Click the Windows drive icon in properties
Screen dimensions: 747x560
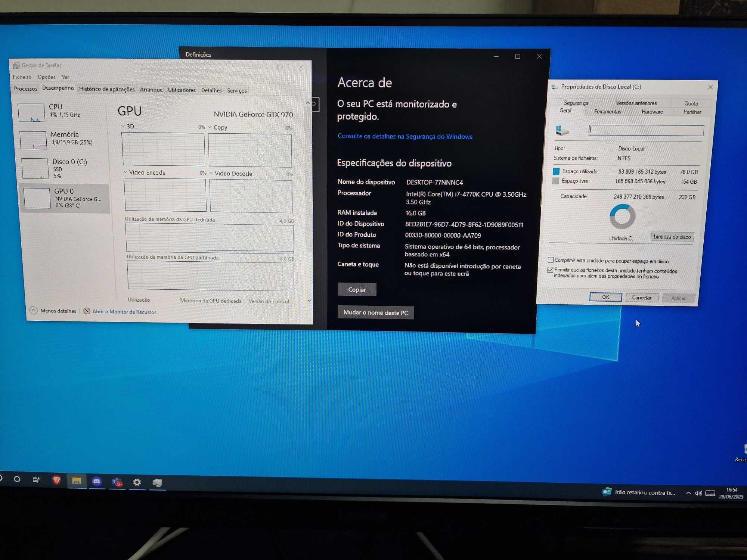pos(561,130)
